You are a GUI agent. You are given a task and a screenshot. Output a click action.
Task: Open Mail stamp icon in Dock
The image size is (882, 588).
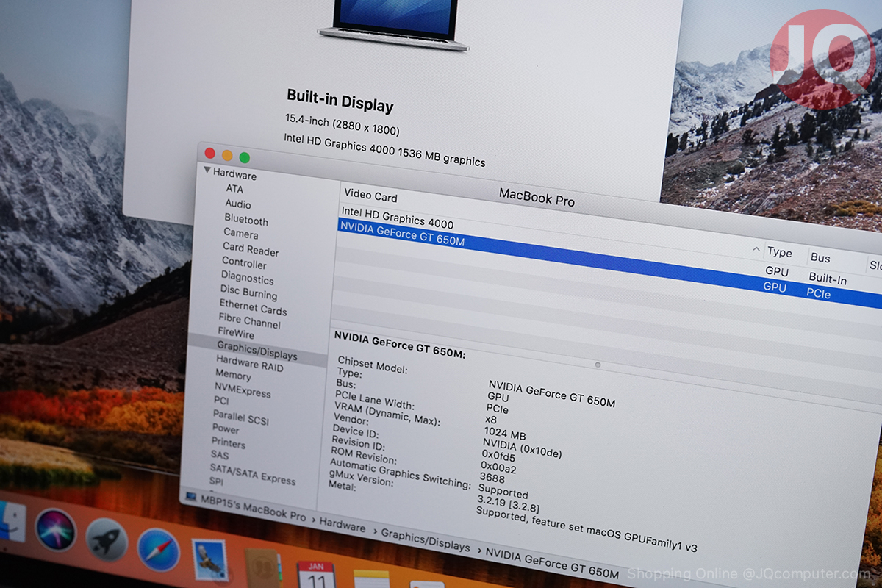(210, 560)
